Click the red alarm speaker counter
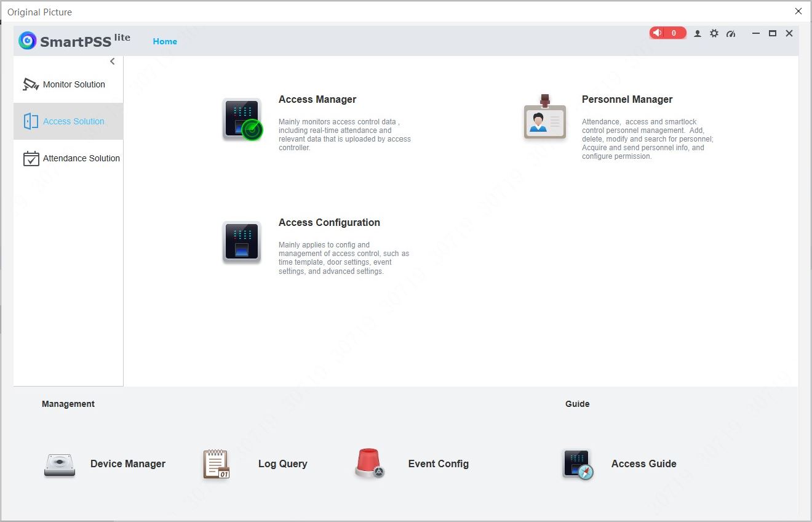 tap(667, 33)
